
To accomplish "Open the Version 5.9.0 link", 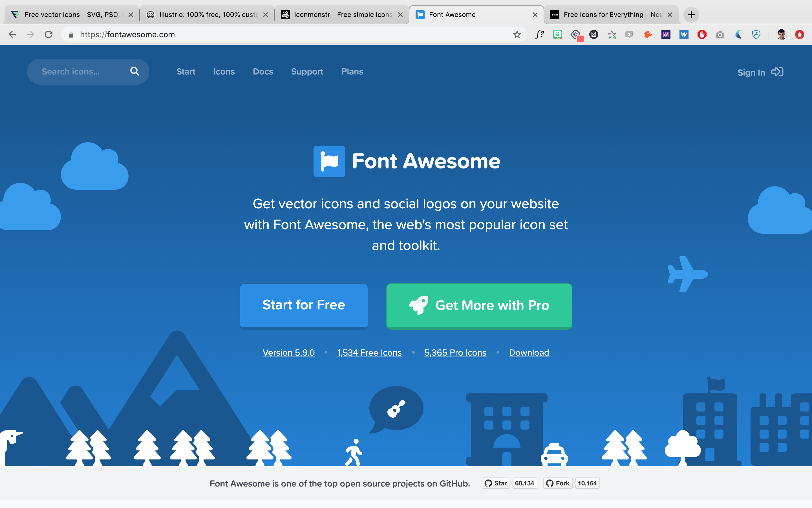I will (x=288, y=352).
